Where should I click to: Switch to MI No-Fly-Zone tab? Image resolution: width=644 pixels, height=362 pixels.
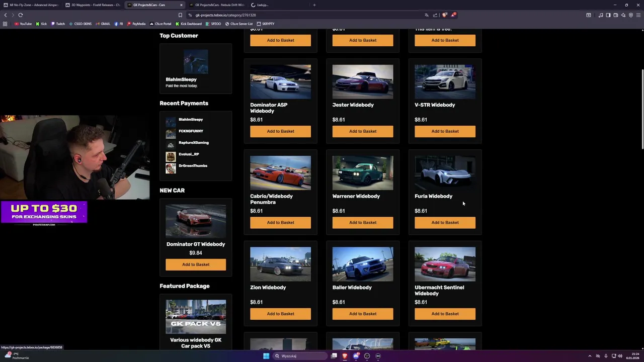pyautogui.click(x=30, y=5)
